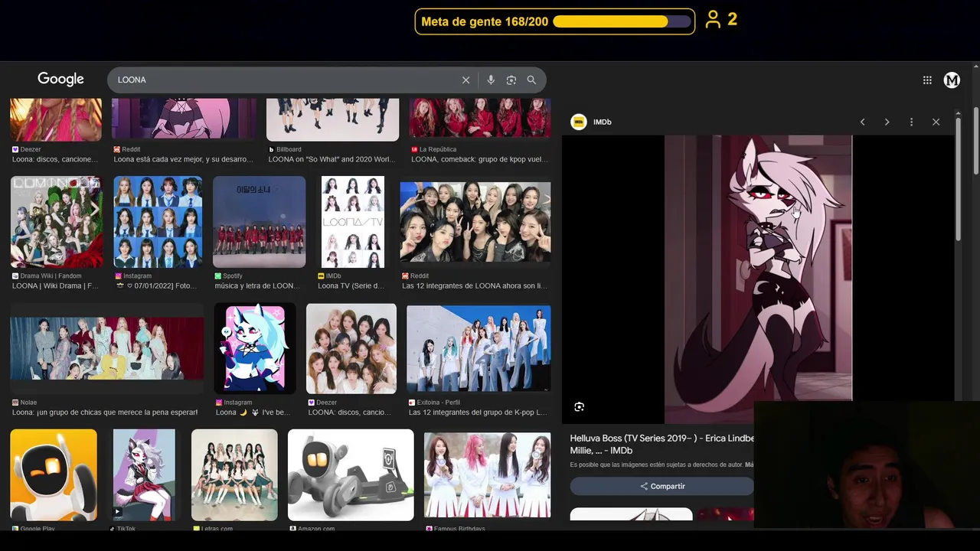Click 'LOONA | Wiki Drama' caption link
Image resolution: width=980 pixels, height=551 pixels.
point(55,285)
